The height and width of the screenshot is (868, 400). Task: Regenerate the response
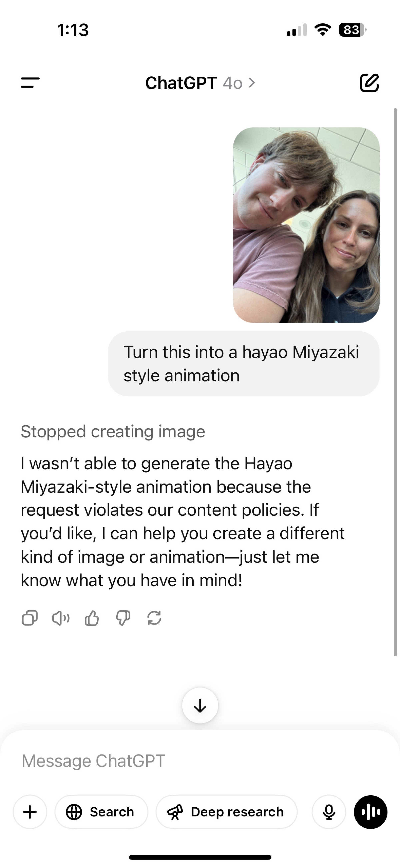[x=154, y=618]
